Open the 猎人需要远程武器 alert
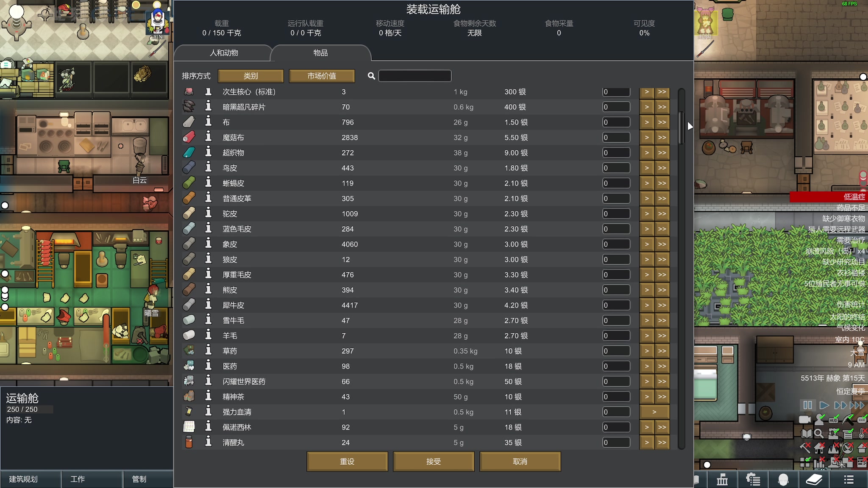The height and width of the screenshot is (488, 868). 836,229
